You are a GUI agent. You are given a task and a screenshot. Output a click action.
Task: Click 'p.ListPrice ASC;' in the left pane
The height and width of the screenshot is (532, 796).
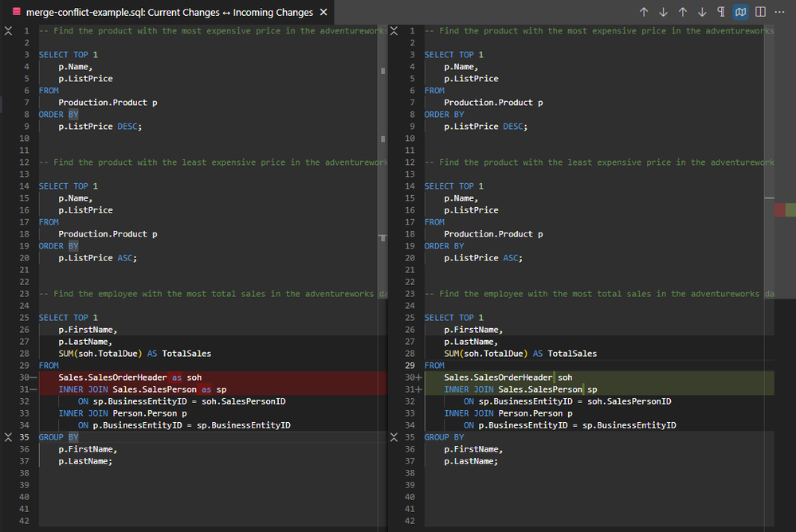tap(97, 258)
